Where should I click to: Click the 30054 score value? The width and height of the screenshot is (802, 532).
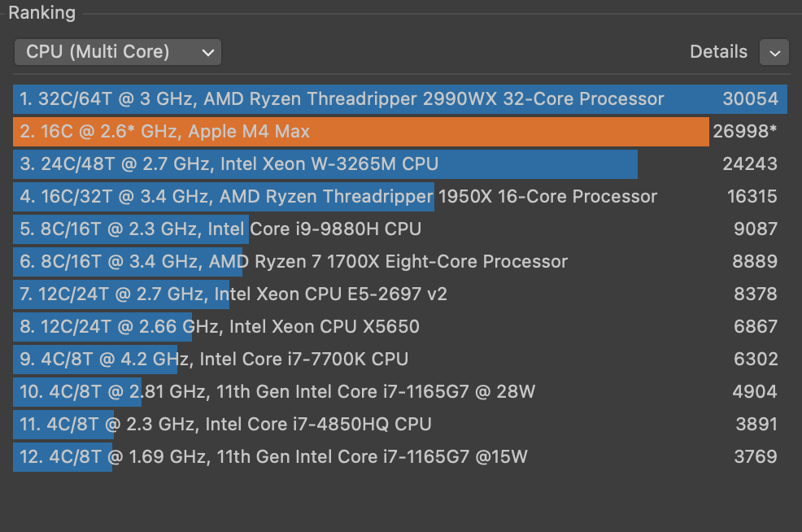[750, 98]
